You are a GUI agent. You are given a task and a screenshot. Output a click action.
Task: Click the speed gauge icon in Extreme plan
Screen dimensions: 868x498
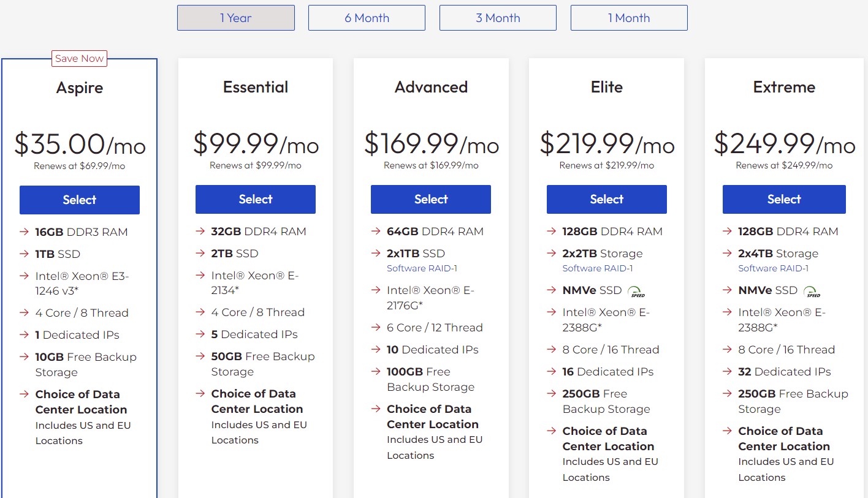click(x=813, y=292)
